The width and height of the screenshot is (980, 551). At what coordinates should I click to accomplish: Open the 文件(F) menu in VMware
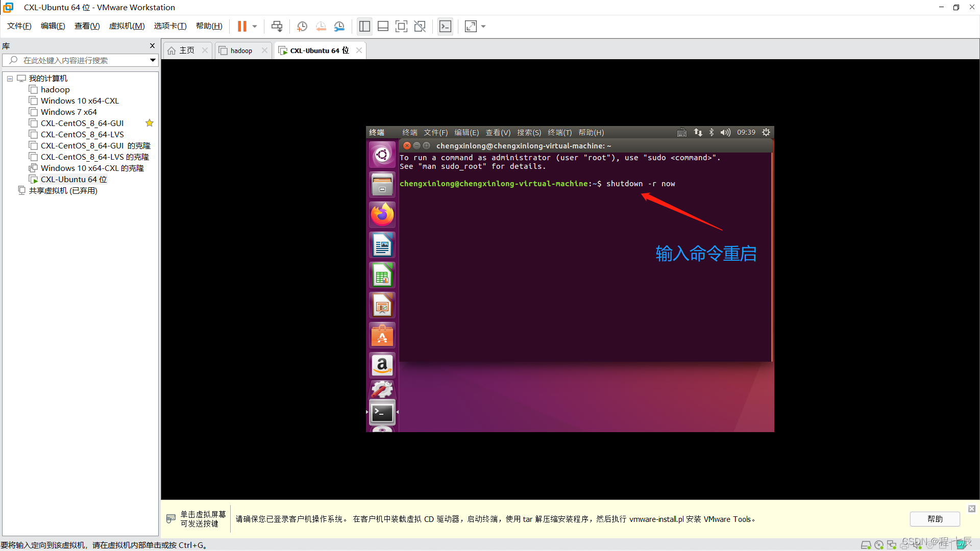click(19, 26)
